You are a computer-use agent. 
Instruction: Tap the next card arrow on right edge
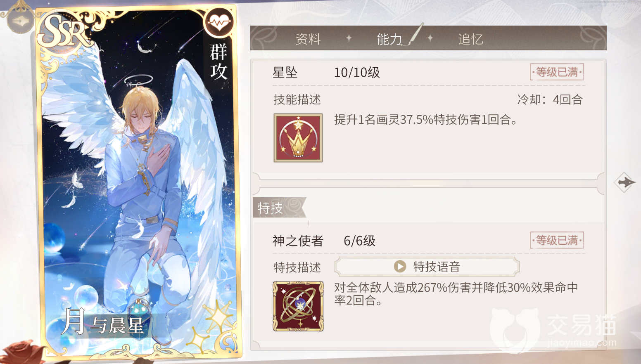click(624, 182)
